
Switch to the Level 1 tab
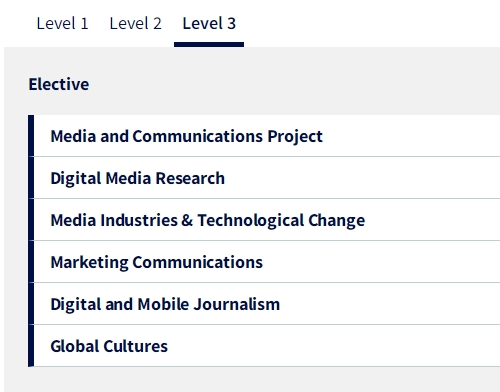click(x=62, y=24)
